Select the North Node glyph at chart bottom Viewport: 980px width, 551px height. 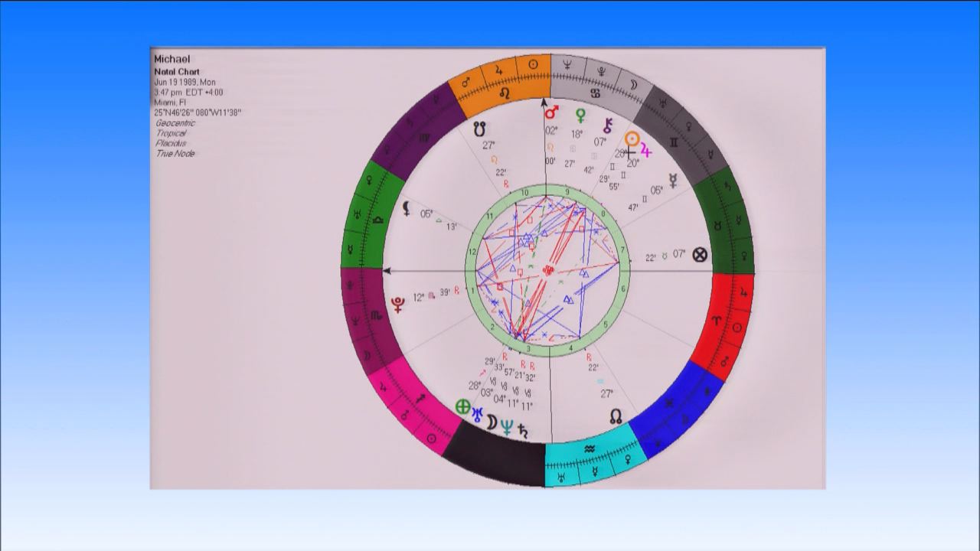[x=615, y=416]
